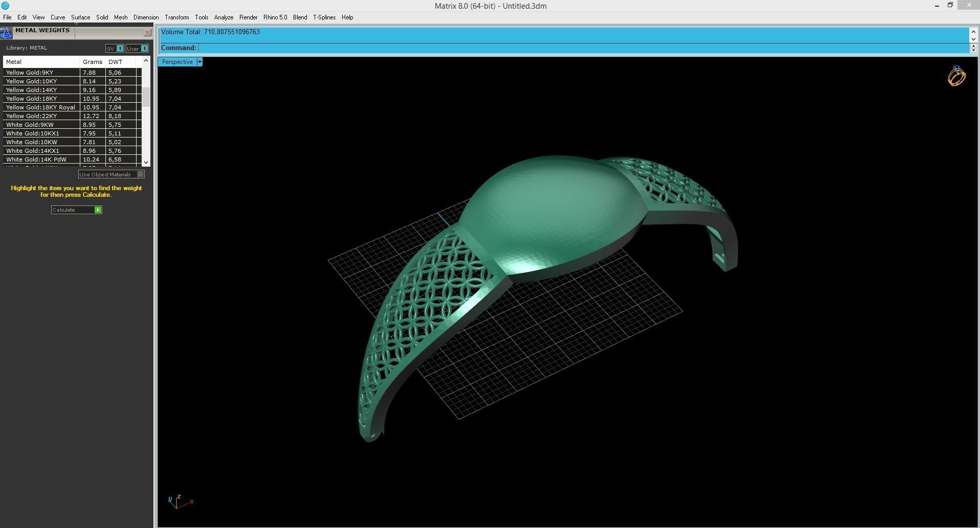Open the Rhino 5.0 menu

tap(275, 17)
